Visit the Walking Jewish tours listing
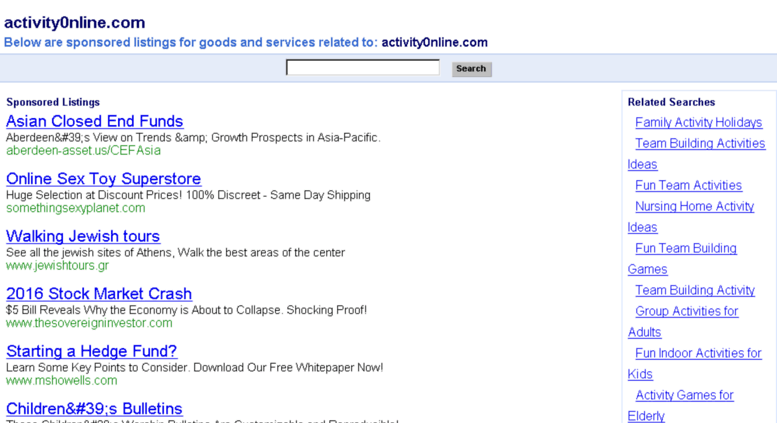Viewport: 777px width, 423px height. tap(83, 237)
